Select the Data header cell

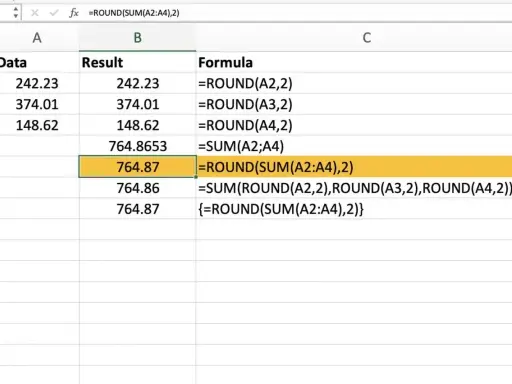coord(39,62)
